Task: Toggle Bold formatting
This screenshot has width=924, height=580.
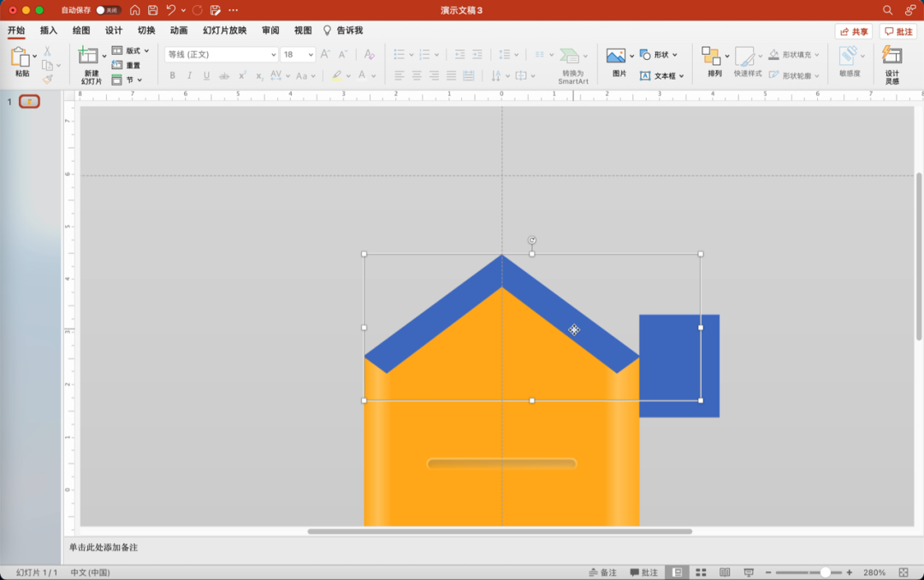Action: tap(172, 75)
